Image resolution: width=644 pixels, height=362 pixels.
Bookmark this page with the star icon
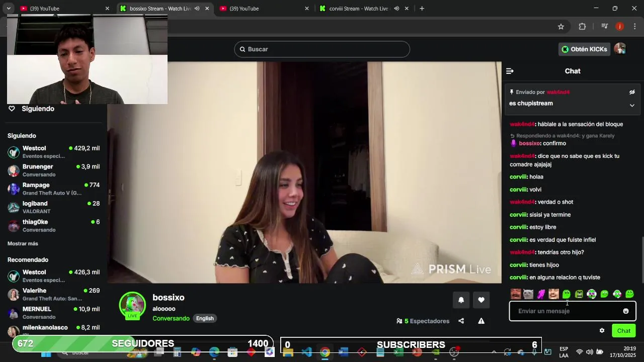(561, 27)
